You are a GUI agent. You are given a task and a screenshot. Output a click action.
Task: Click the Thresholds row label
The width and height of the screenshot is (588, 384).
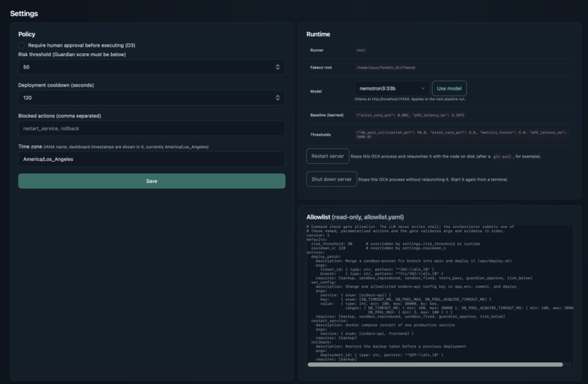point(320,135)
